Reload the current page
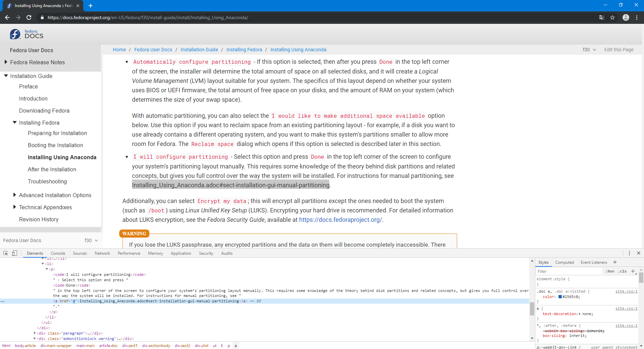Screen dimensions: 644x349 [x=29, y=17]
